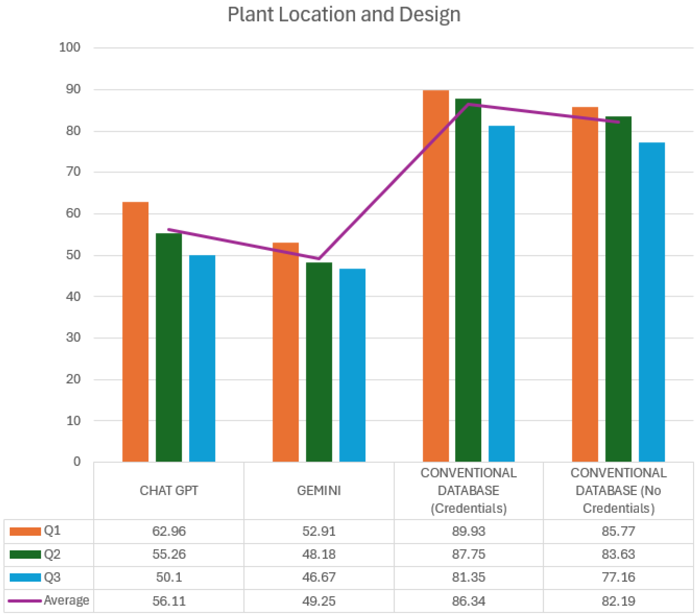Select the Chat GPT Q1 orange bar
The image size is (698, 616).
pos(135,331)
